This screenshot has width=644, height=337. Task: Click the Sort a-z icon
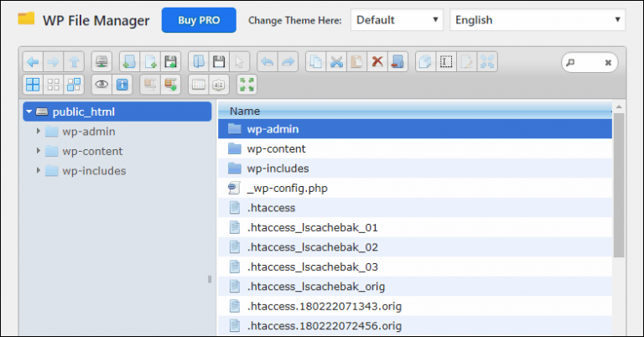218,84
